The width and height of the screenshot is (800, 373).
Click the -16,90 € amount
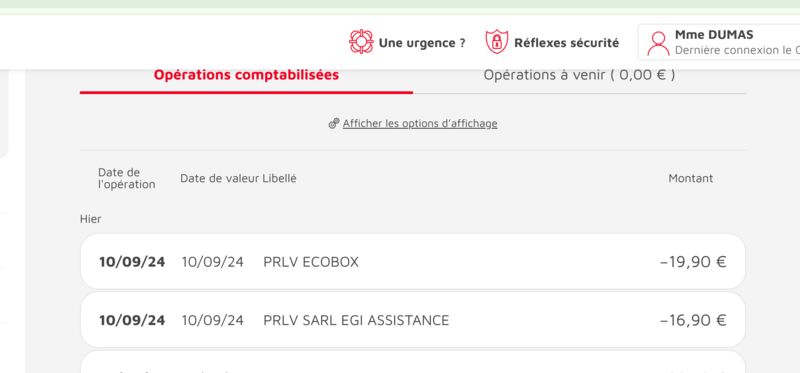693,320
